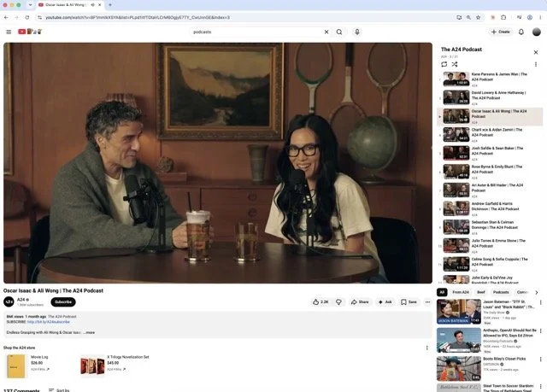Play Kane Parsons & James Wan episode
This screenshot has height=392, width=547.
491,79
